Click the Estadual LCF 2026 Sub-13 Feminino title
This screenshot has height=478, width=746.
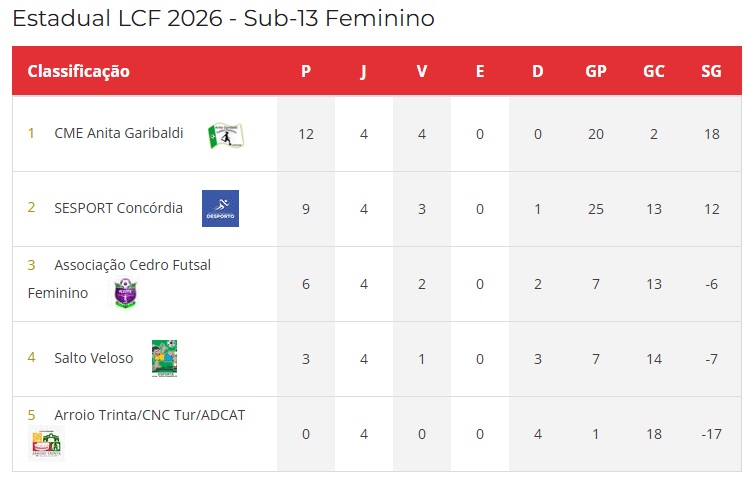[224, 19]
